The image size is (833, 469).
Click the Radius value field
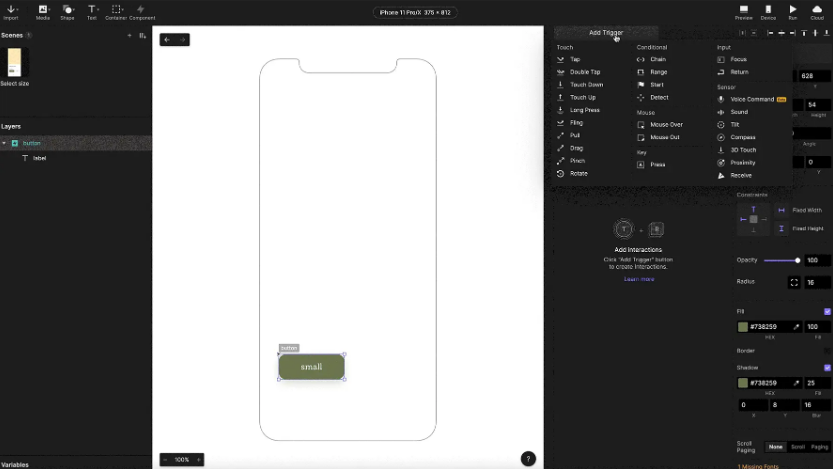pos(817,283)
